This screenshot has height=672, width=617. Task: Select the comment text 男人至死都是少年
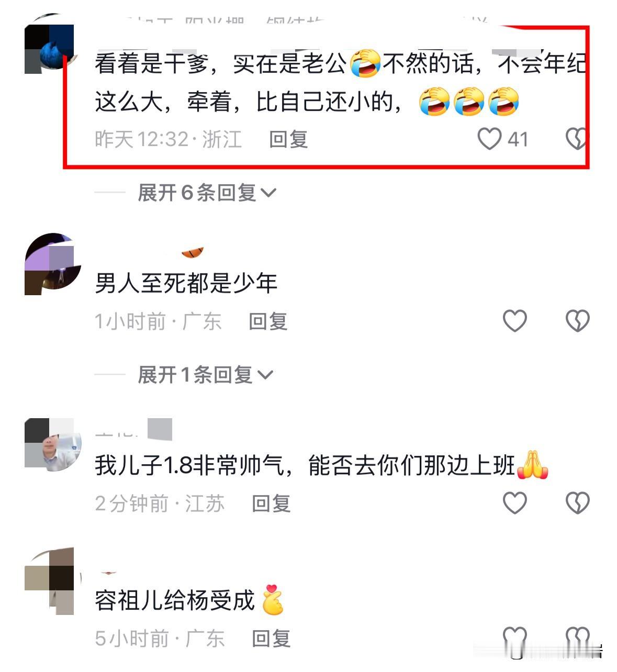(x=186, y=283)
